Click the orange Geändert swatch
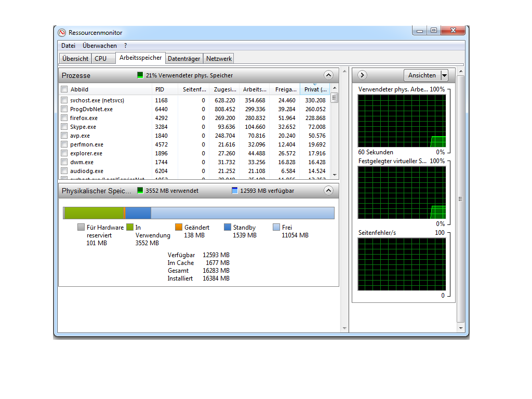The width and height of the screenshot is (532, 399). [179, 227]
